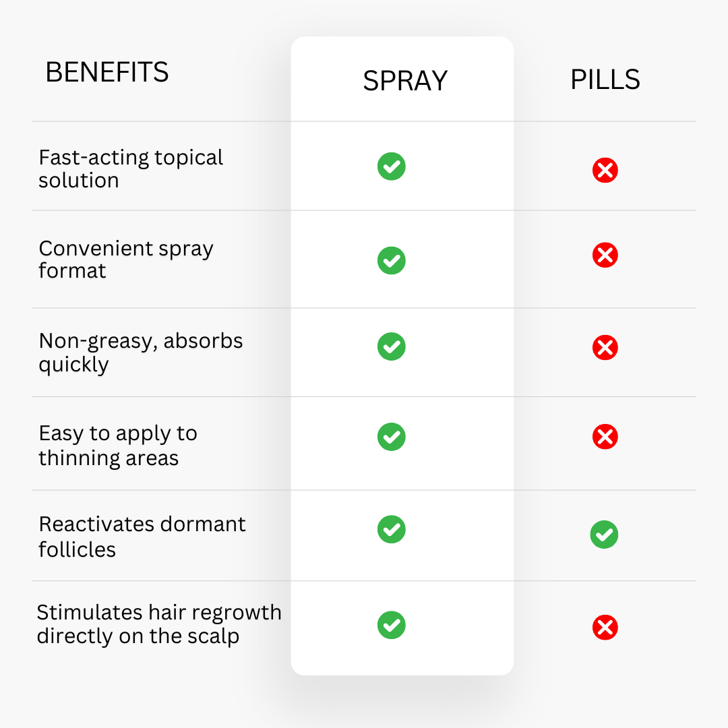Viewport: 728px width, 728px height.
Task: Click the red X for Stimulates hair regrowth row
Action: coord(605,628)
